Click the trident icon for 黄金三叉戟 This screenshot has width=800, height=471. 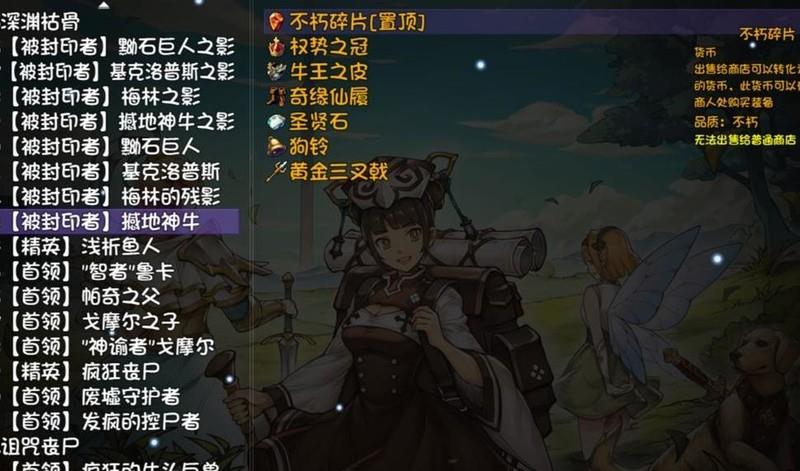276,172
